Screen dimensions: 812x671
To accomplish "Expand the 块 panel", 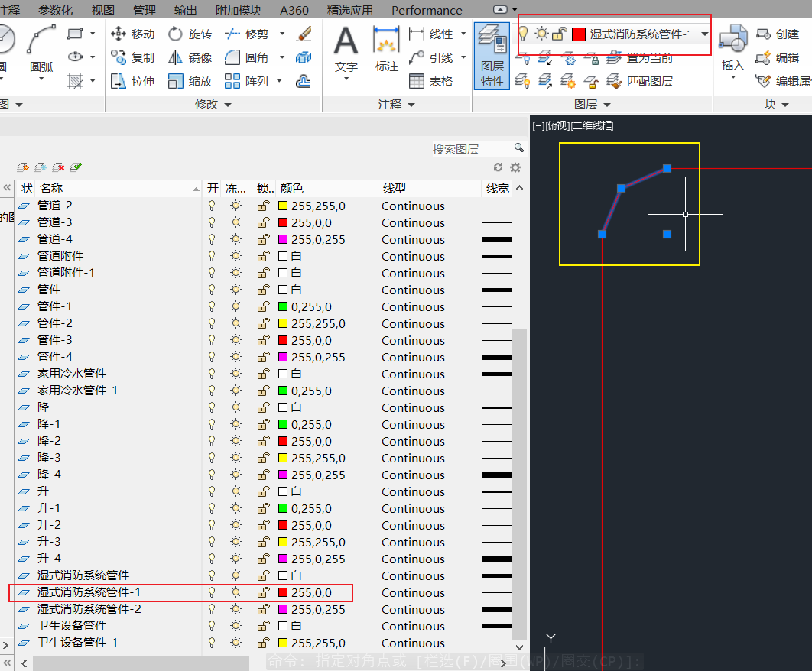I will point(777,105).
